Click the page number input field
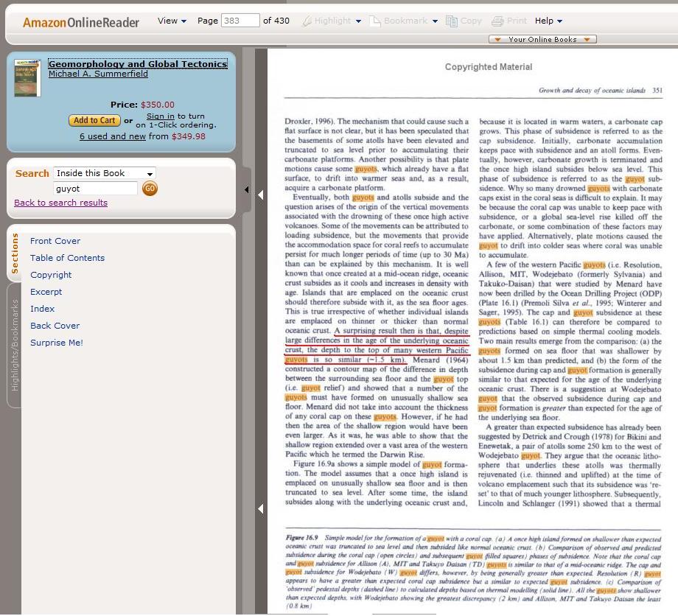Viewport: 678px width, 616px height. (x=240, y=21)
